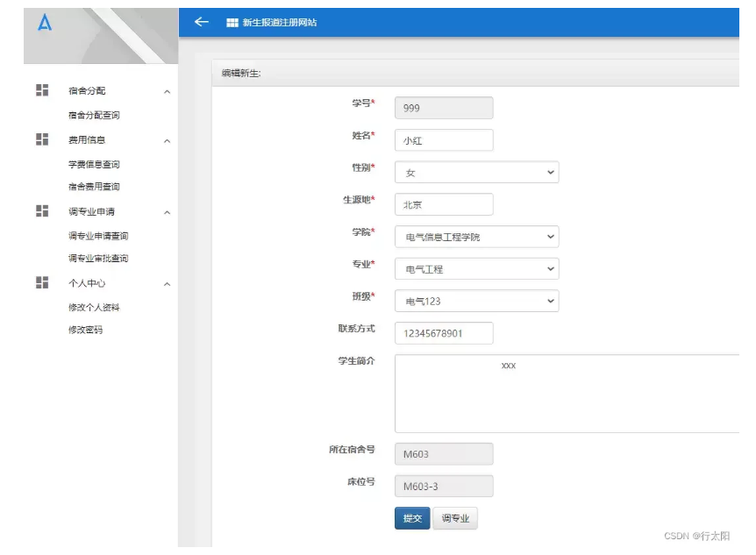The height and width of the screenshot is (555, 756).
Task: Collapse the 个人中心 sidebar section
Action: (x=168, y=282)
